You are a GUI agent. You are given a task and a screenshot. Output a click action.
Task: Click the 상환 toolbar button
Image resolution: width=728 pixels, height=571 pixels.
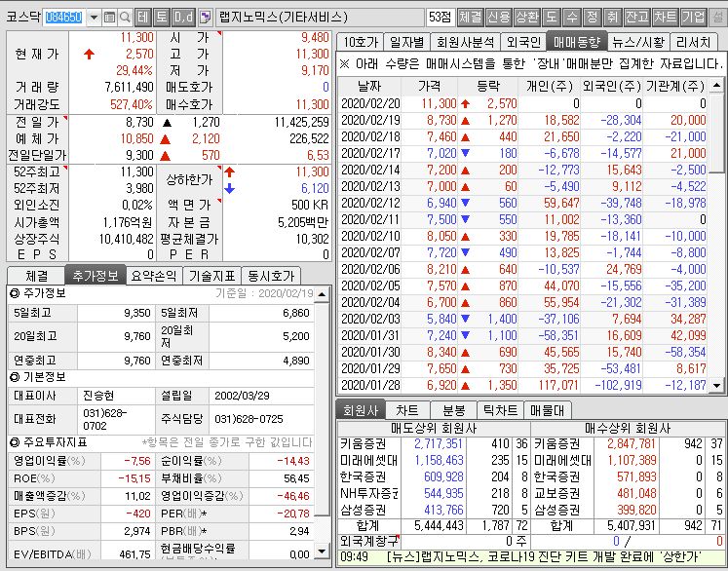pos(527,18)
